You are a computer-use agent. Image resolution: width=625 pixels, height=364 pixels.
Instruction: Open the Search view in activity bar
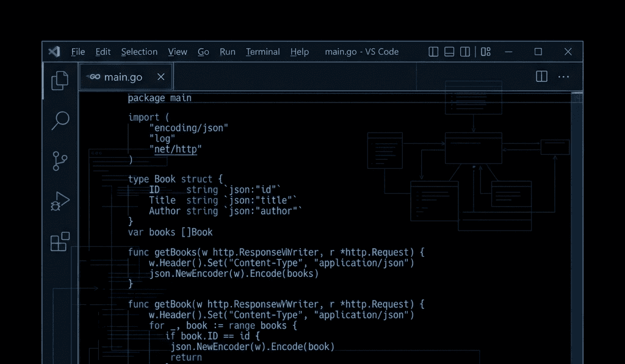tap(60, 120)
